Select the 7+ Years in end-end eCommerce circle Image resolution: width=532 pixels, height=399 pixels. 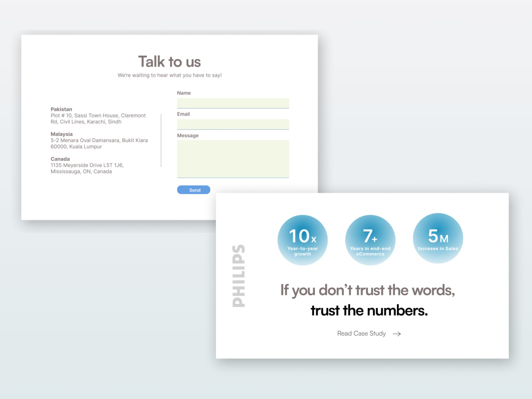pyautogui.click(x=370, y=240)
